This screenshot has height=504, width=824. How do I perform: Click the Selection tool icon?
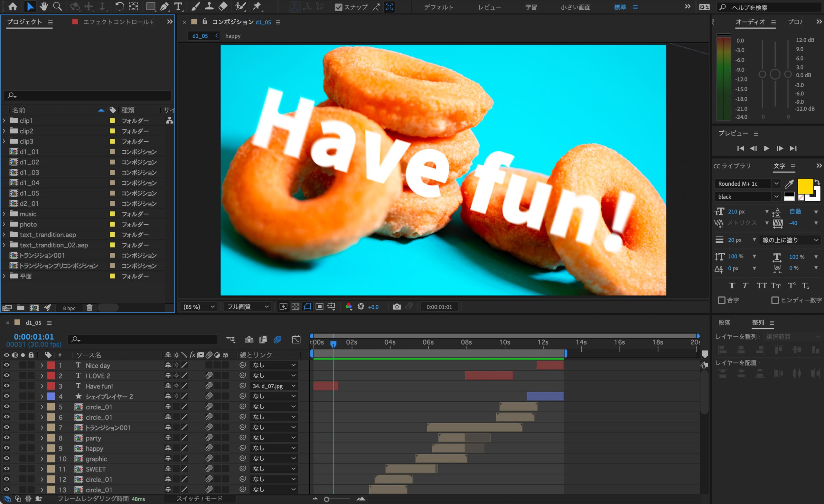[28, 6]
